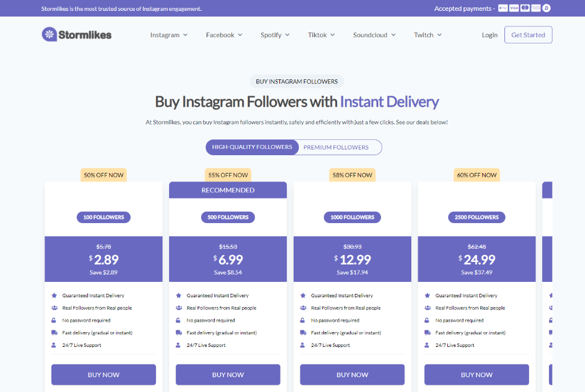Buy Now for 100 followers at $2.89
Image resolution: width=585 pixels, height=392 pixels.
tap(104, 374)
